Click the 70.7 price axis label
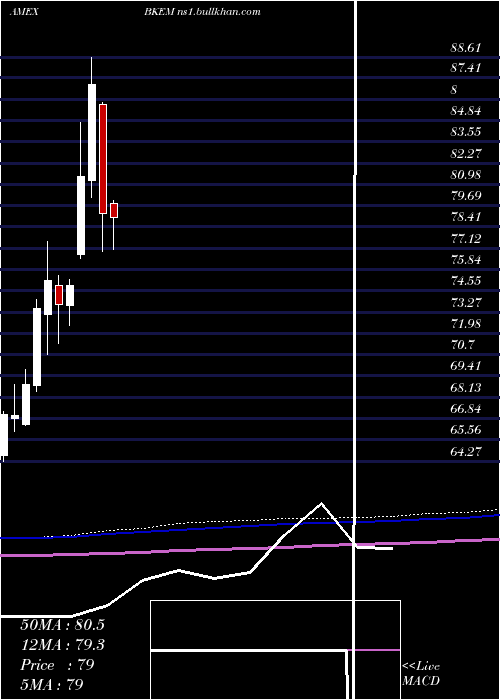The height and width of the screenshot is (700, 500). (462, 345)
